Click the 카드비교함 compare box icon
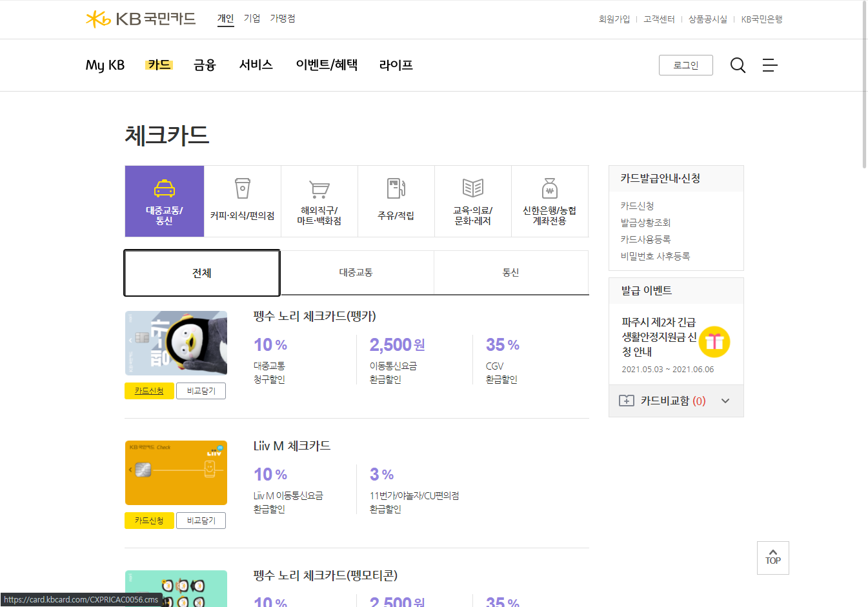Image resolution: width=868 pixels, height=607 pixels. (x=627, y=401)
